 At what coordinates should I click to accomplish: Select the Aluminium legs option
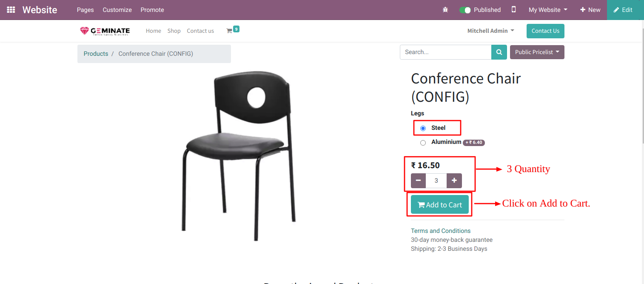[x=423, y=143]
